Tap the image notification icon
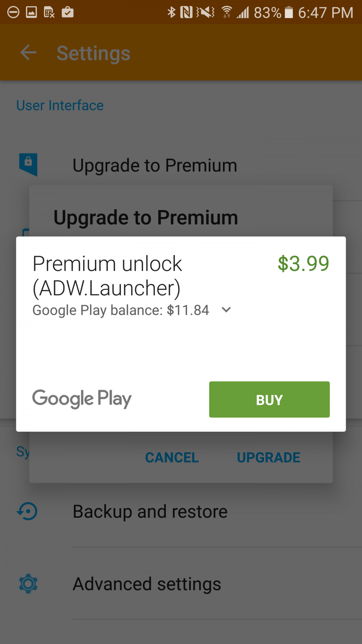The image size is (362, 644). pyautogui.click(x=31, y=12)
